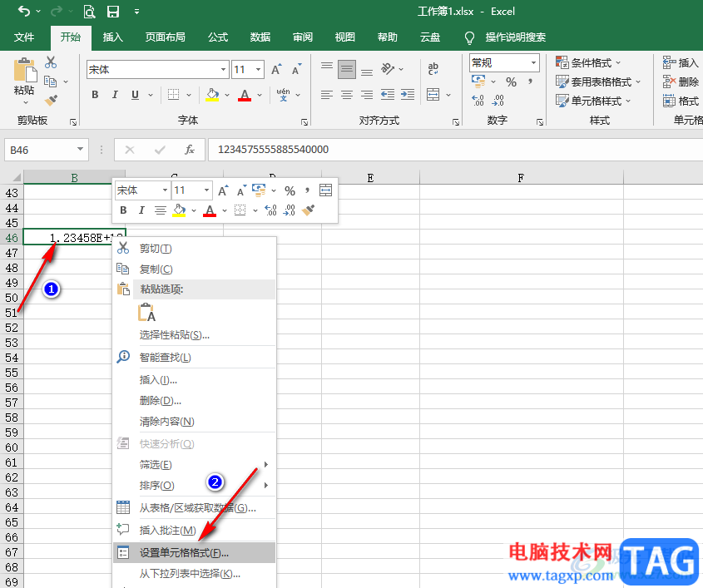Toggle Italic in the ribbon font group
Image resolution: width=703 pixels, height=588 pixels.
coord(115,95)
